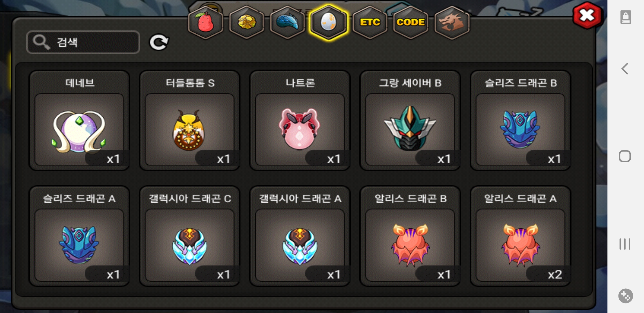Click the refresh arrow beside the search box
The image size is (644, 313).
[159, 42]
